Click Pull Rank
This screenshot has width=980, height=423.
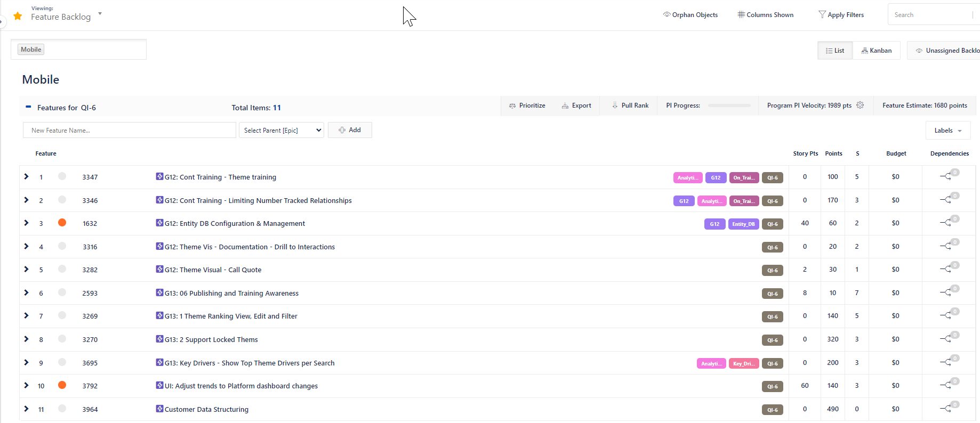coord(630,105)
